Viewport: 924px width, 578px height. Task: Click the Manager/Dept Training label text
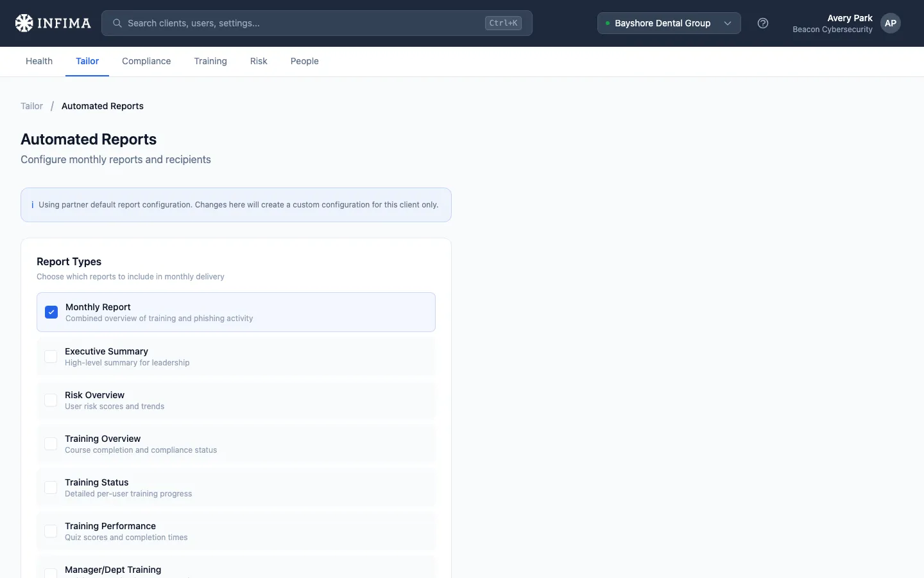click(x=113, y=570)
